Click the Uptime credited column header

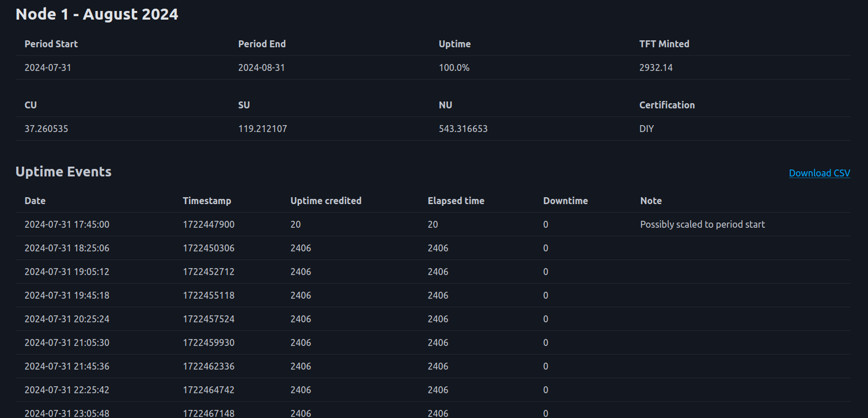click(x=325, y=201)
